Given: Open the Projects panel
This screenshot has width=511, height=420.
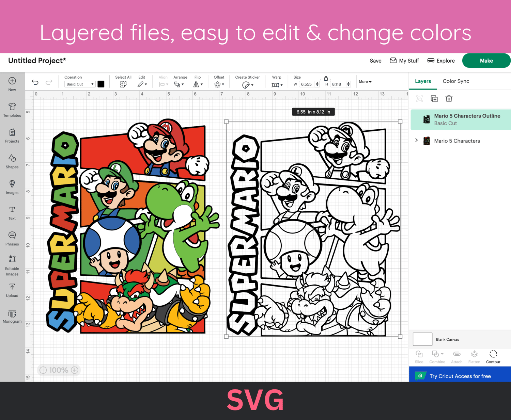Looking at the screenshot, I should (x=12, y=136).
